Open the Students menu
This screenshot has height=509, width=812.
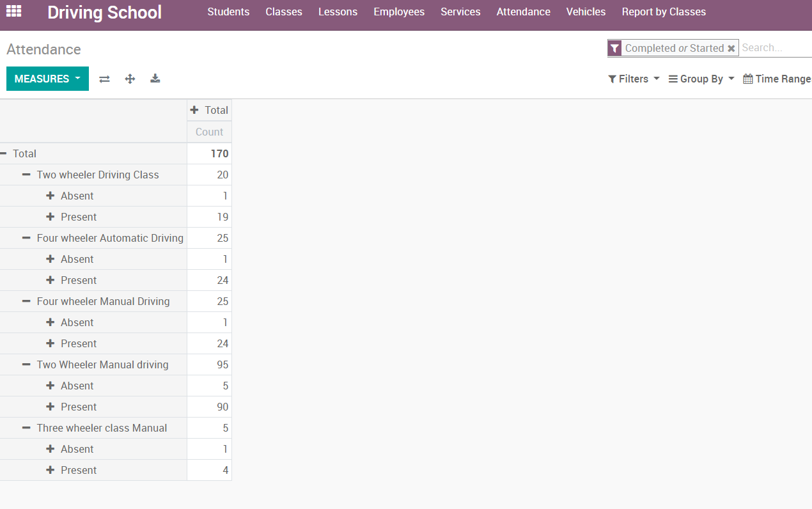coord(228,12)
